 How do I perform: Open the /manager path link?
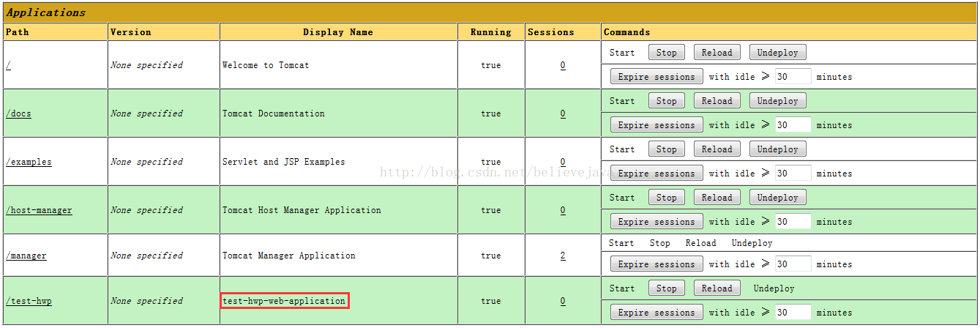(26, 256)
